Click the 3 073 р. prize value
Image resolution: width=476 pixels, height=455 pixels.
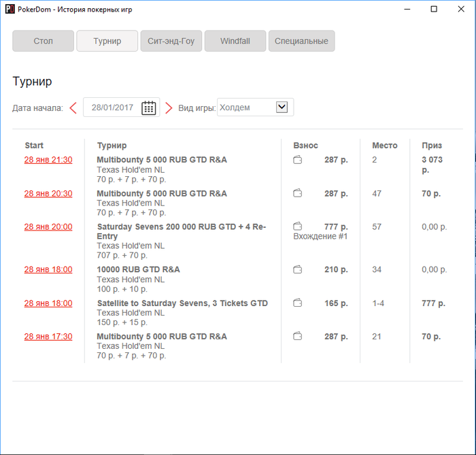pyautogui.click(x=432, y=165)
